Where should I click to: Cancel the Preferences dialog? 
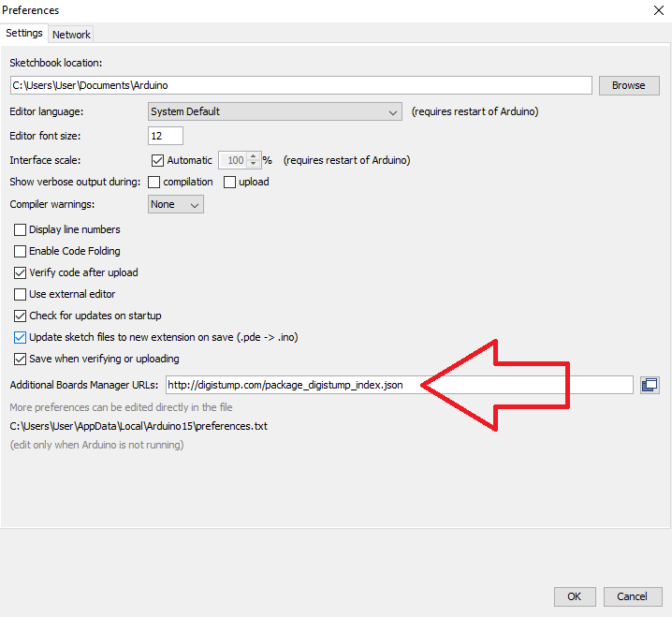coord(633,596)
